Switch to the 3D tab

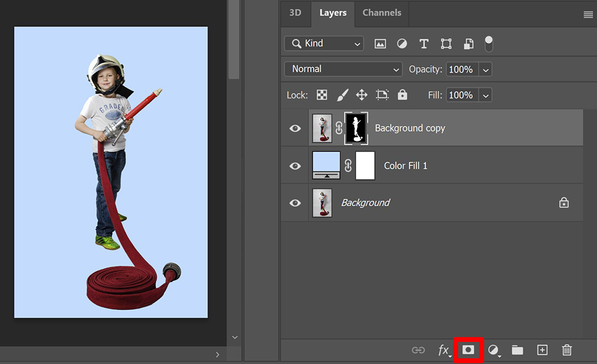(295, 13)
